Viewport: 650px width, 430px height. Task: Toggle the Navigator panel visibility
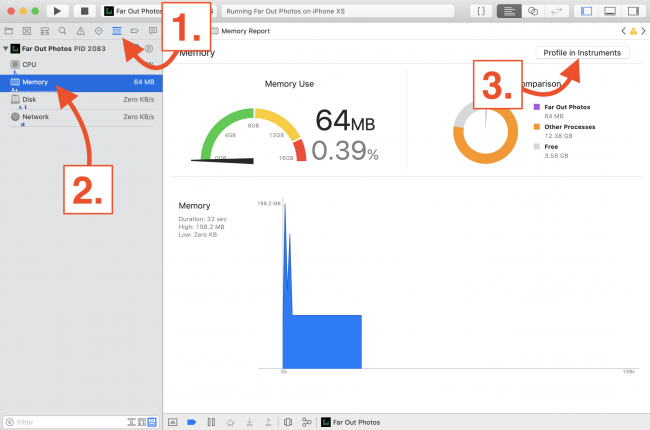pyautogui.click(x=586, y=11)
